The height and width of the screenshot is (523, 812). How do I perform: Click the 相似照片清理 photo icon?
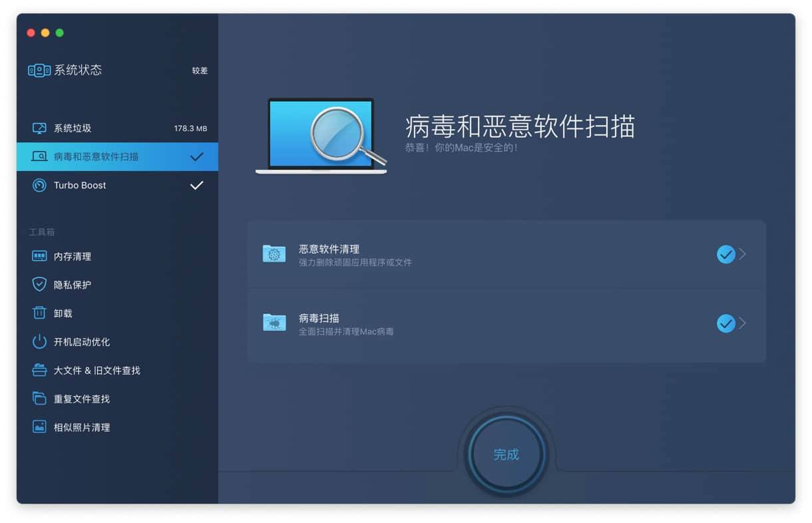pyautogui.click(x=39, y=427)
